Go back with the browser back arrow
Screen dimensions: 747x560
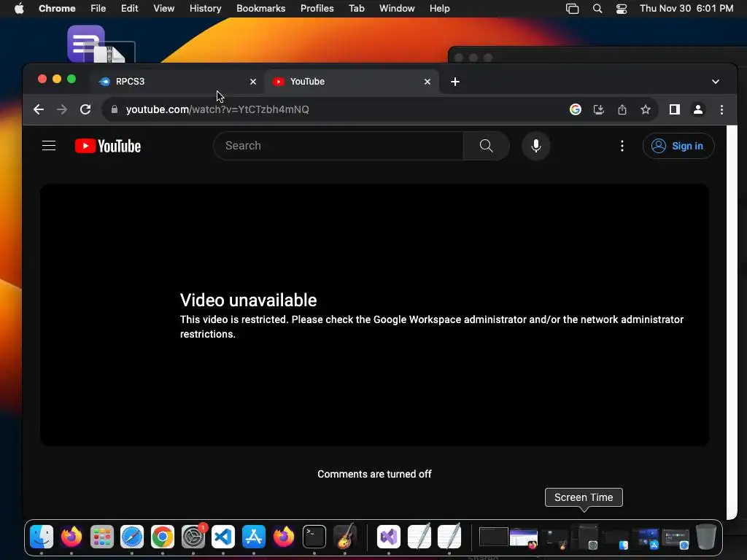tap(39, 109)
